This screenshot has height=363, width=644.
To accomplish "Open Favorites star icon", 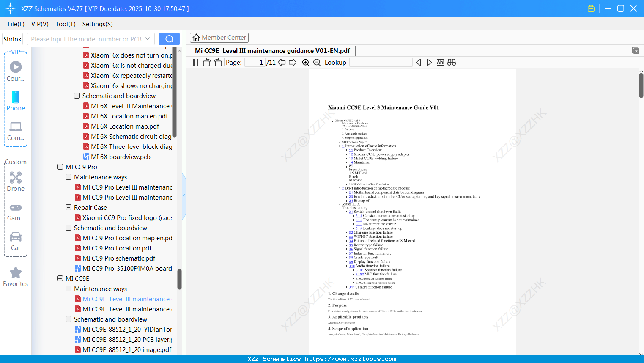I will 16,272.
